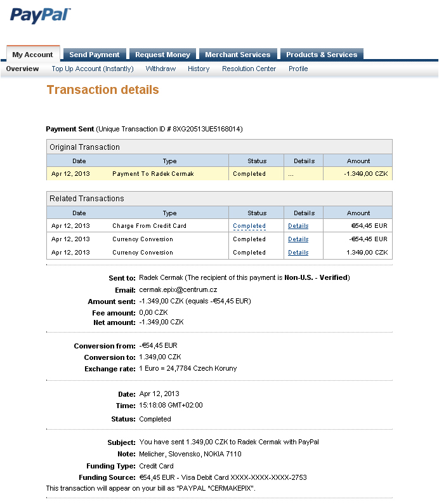
Task: Open Top Up Account (Instantly)
Action: click(93, 69)
